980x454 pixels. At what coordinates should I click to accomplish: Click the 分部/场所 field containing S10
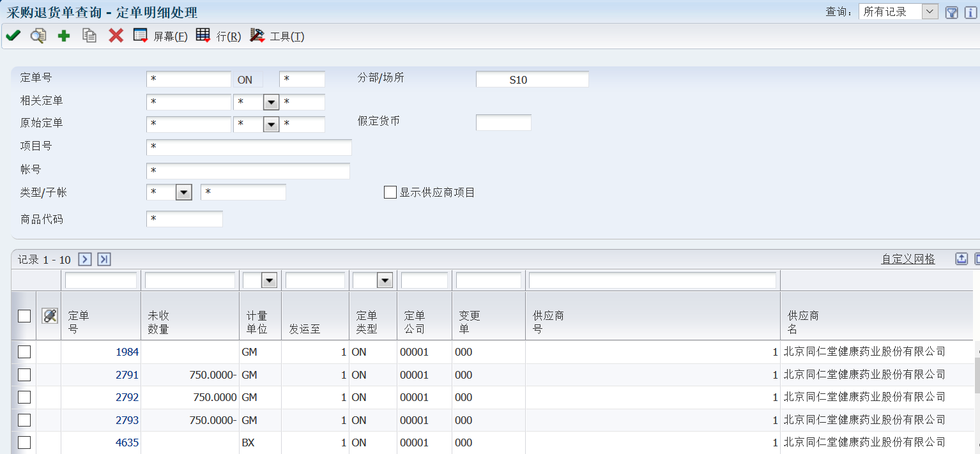pos(532,79)
